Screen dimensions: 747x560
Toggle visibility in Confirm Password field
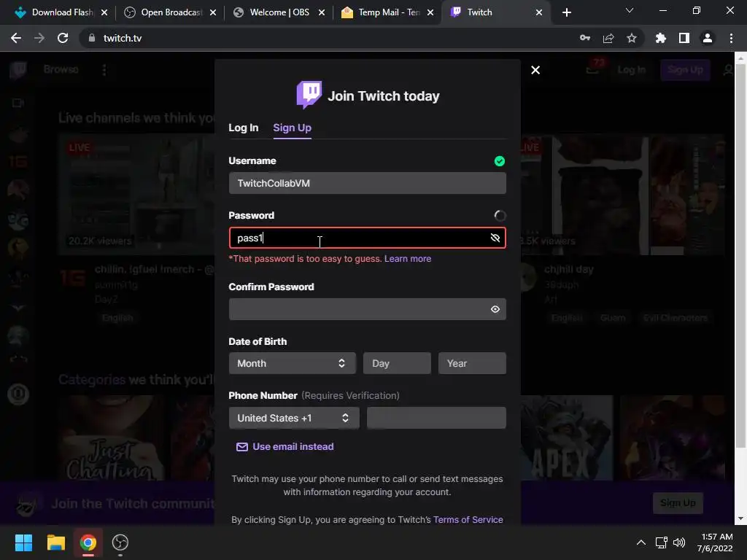(x=495, y=309)
